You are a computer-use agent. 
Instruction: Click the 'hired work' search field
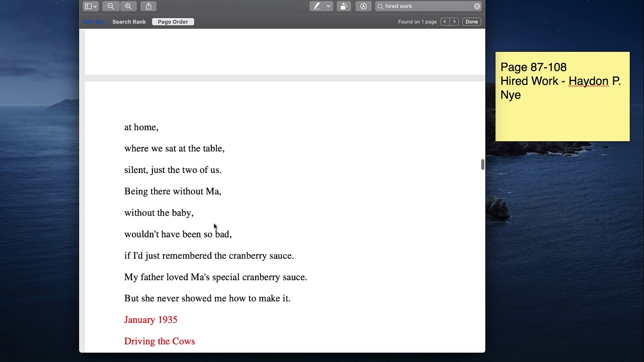tap(428, 6)
